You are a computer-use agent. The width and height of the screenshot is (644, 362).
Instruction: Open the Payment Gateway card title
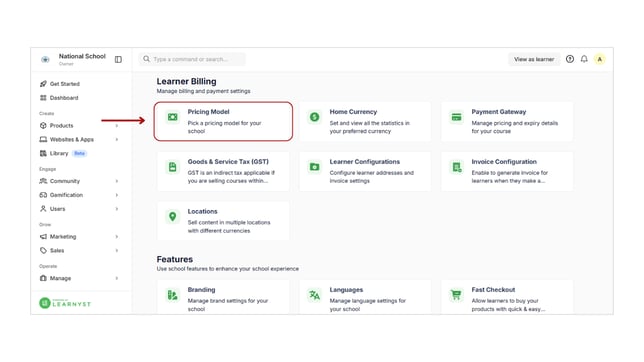click(x=499, y=112)
